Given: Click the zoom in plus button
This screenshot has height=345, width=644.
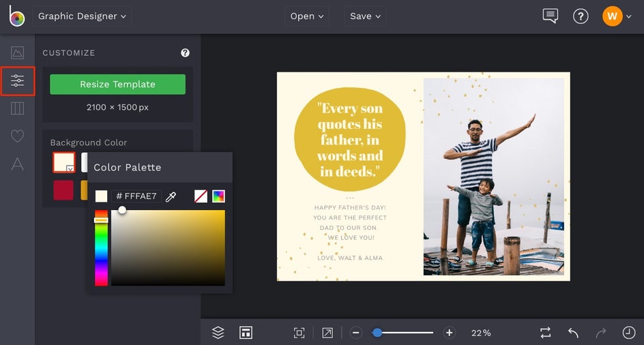Looking at the screenshot, I should click(x=449, y=332).
